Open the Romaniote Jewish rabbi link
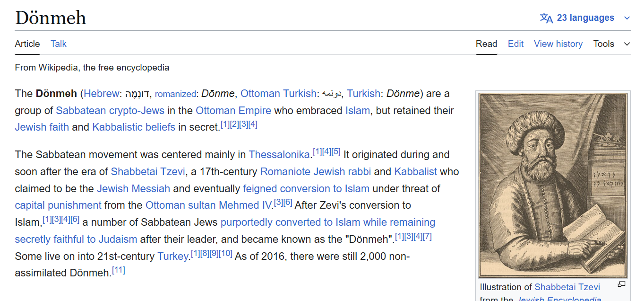The image size is (644, 301). pyautogui.click(x=316, y=172)
